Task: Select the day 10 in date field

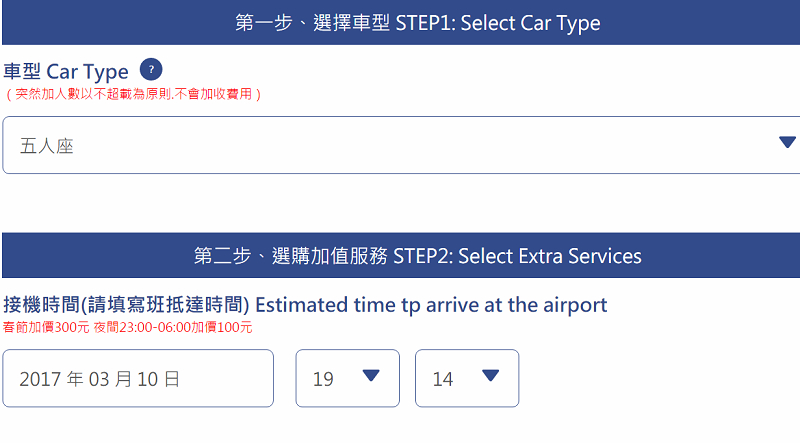Action: tap(152, 379)
